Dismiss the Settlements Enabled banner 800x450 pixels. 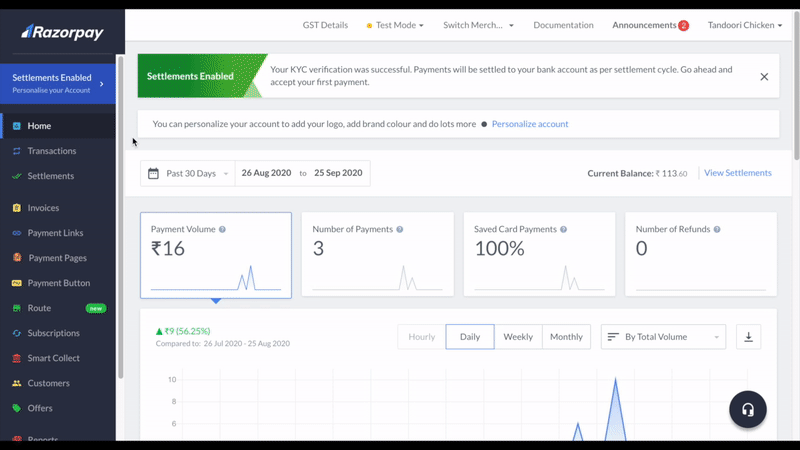click(x=764, y=77)
